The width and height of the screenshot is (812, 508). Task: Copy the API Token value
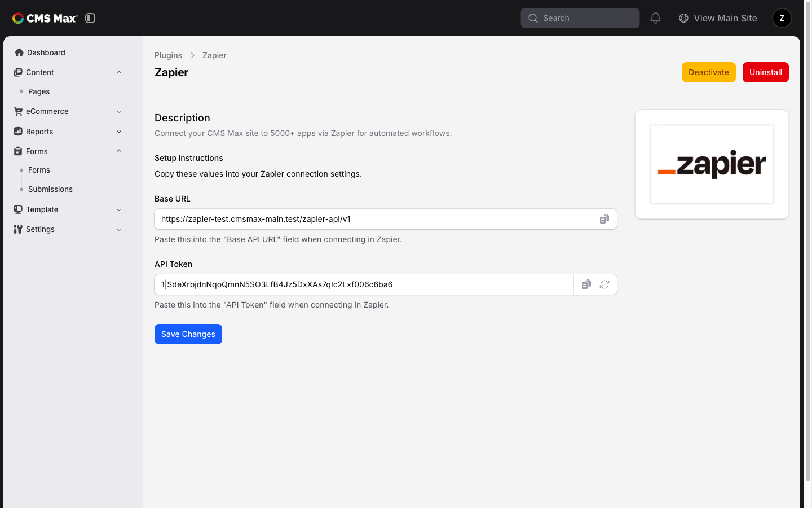586,284
